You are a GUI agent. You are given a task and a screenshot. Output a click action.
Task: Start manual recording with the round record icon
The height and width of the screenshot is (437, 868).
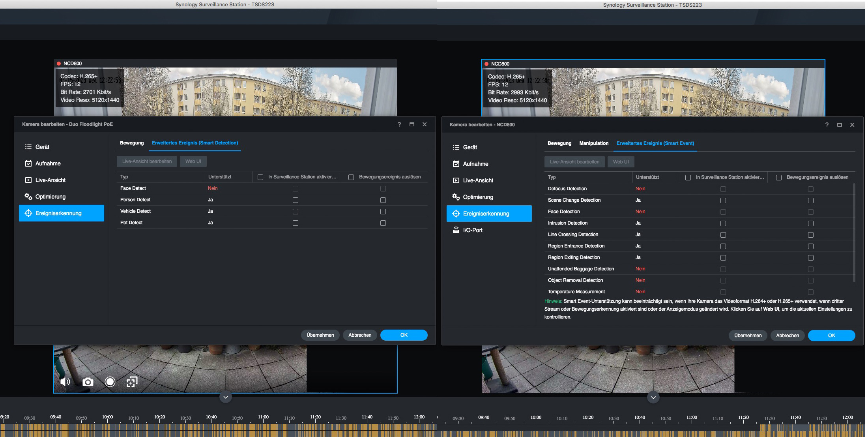pos(110,382)
